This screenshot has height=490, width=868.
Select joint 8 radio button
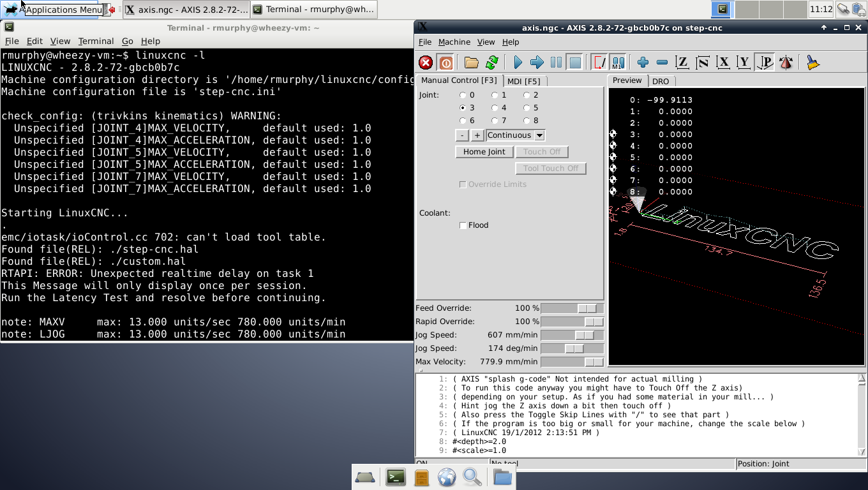point(527,121)
